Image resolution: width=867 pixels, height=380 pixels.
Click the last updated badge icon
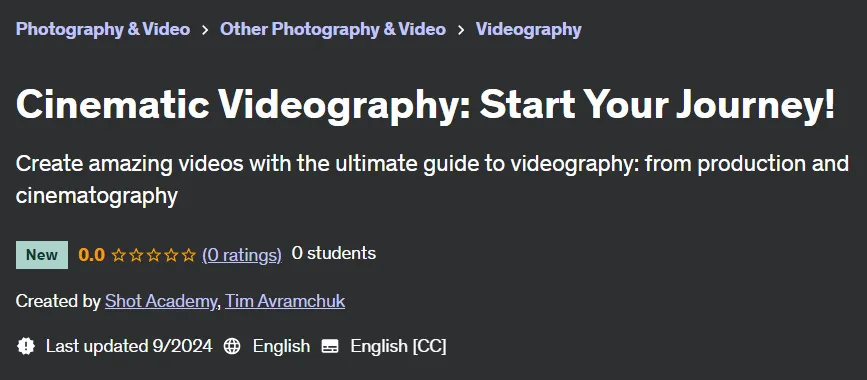tap(25, 346)
